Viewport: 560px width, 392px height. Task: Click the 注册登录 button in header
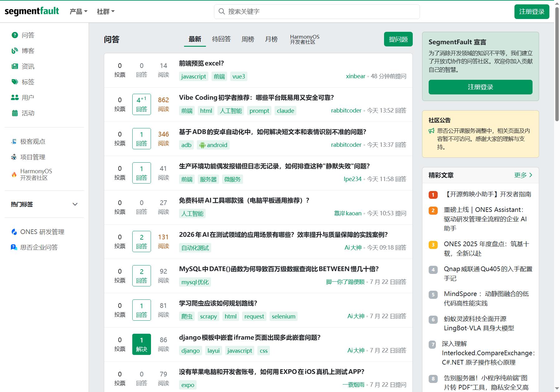[532, 12]
